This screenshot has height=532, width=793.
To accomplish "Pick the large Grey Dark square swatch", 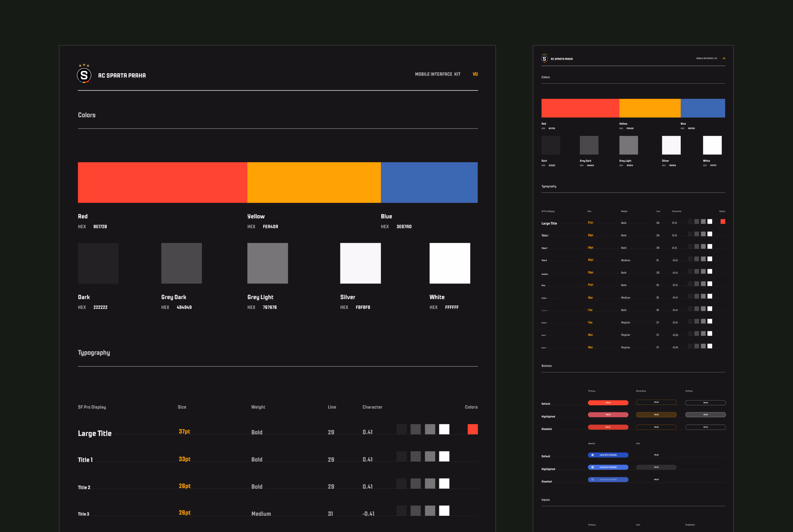I will point(181,263).
